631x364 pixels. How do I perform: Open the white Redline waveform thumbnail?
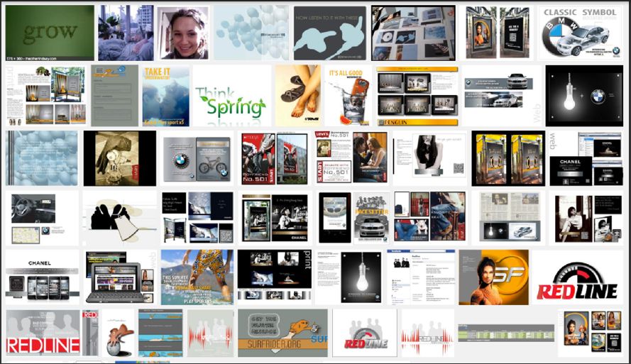point(428,333)
